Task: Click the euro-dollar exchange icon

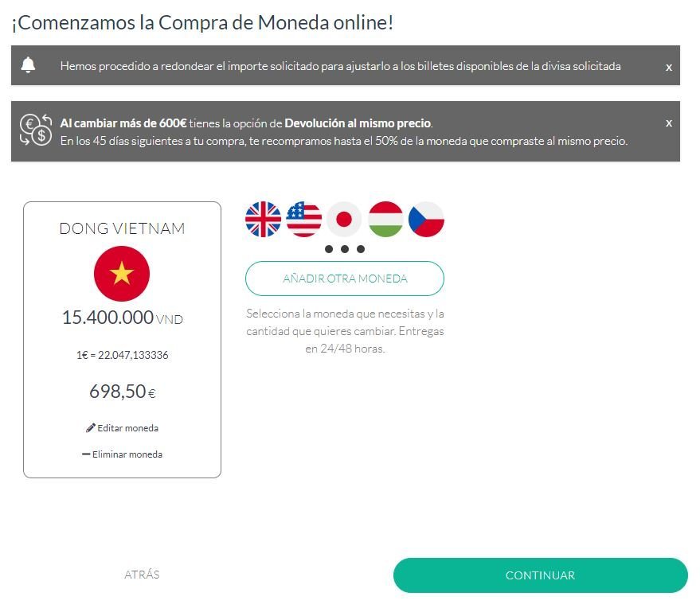Action: pyautogui.click(x=36, y=131)
